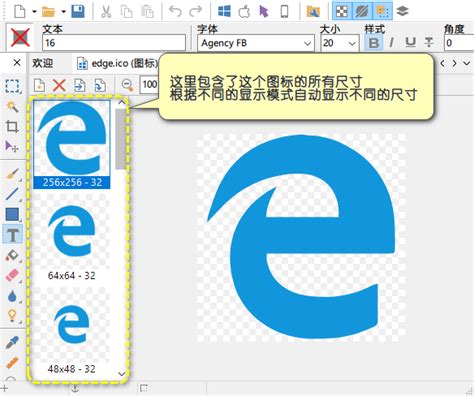Click the Save floppy disk icon
The height and width of the screenshot is (396, 474).
tap(78, 12)
